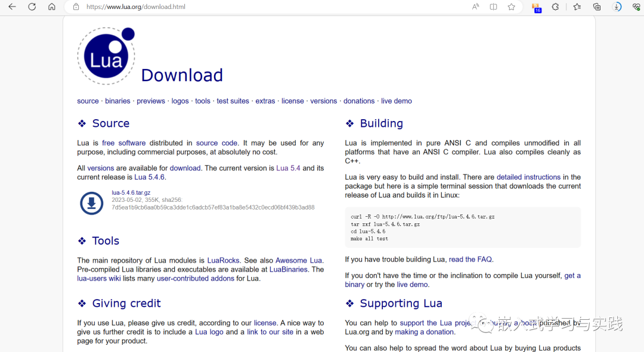Download the lua-5.4.6.tar.gz file link
This screenshot has width=644, height=352.
tap(131, 192)
